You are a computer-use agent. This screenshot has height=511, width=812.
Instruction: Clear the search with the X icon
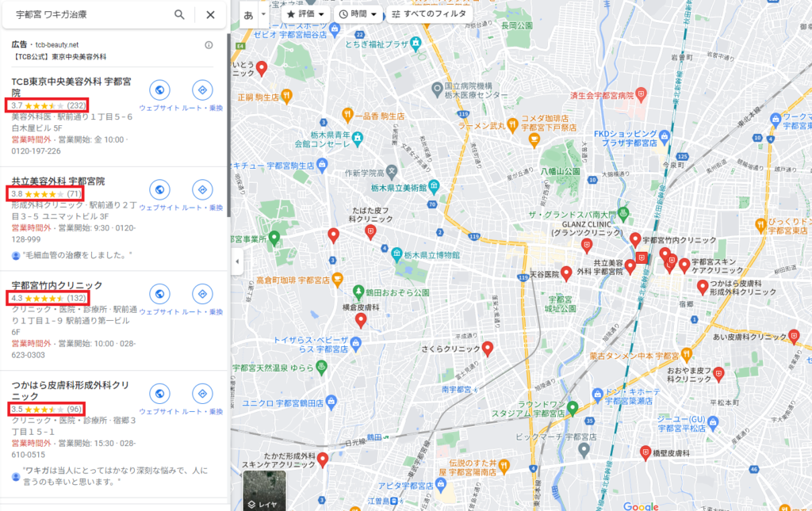pos(210,14)
